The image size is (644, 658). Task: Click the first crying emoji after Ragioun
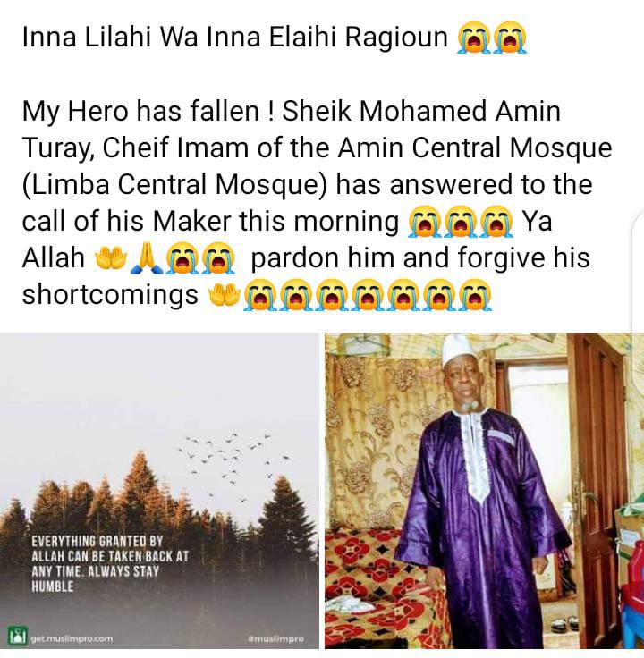point(474,38)
